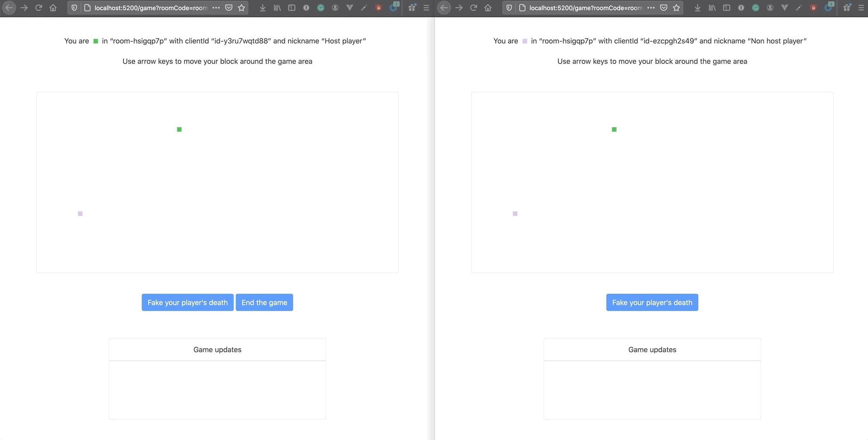The width and height of the screenshot is (868, 440).
Task: Click arrow keys instruction text in Host page
Action: coord(217,61)
